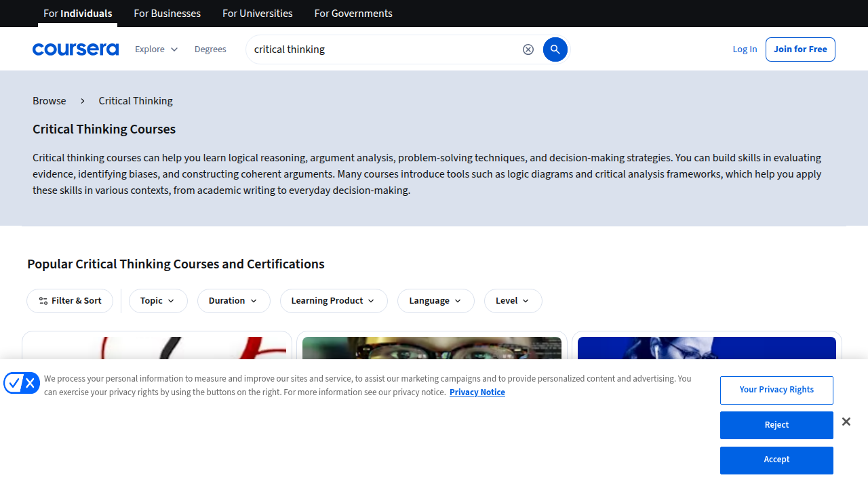Viewport: 868px width, 488px height.
Task: Open the first course card thumbnail
Action: coord(157,348)
